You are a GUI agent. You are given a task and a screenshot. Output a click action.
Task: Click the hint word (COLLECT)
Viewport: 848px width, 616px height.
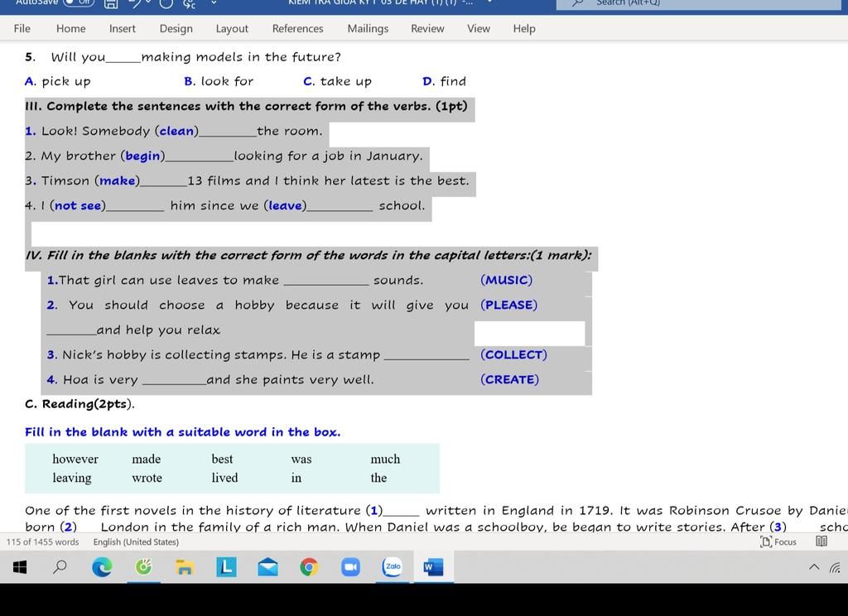pyautogui.click(x=513, y=355)
